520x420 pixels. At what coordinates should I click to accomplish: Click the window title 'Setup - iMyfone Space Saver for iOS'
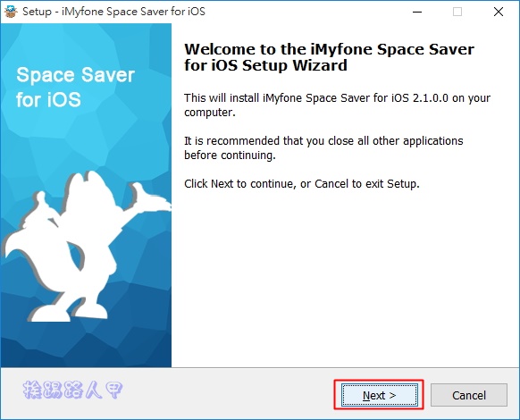113,12
